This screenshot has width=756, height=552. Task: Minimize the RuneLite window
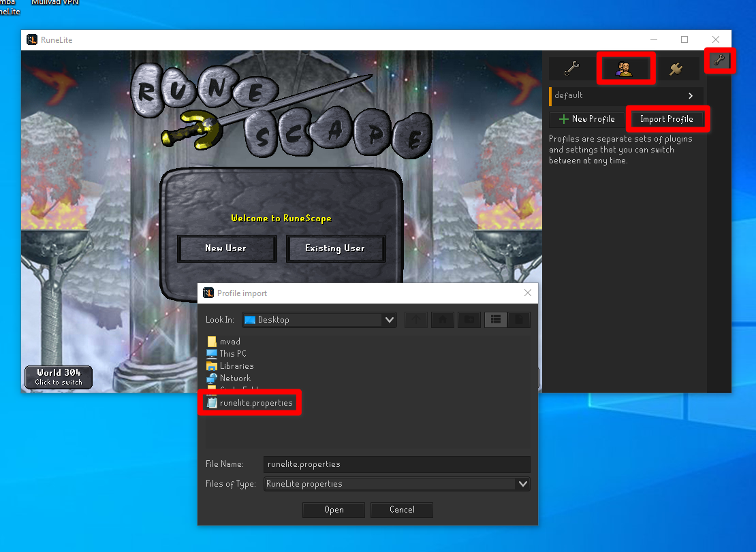(x=654, y=39)
